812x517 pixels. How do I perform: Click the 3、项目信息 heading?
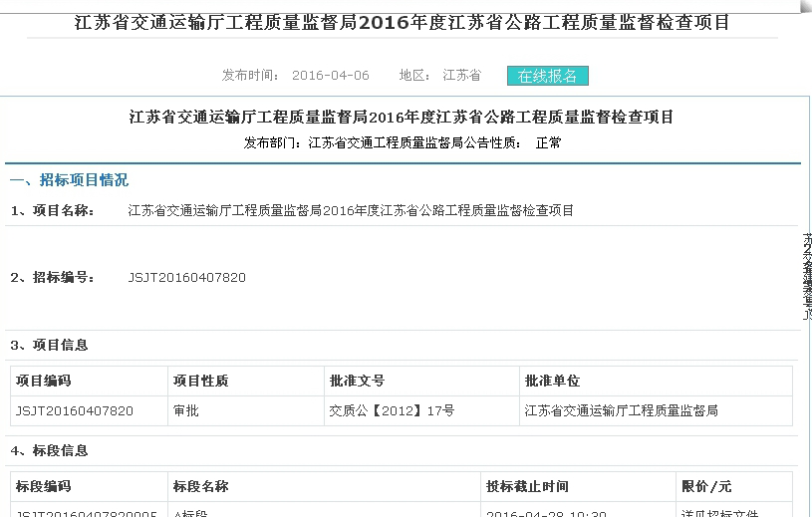pyautogui.click(x=50, y=345)
